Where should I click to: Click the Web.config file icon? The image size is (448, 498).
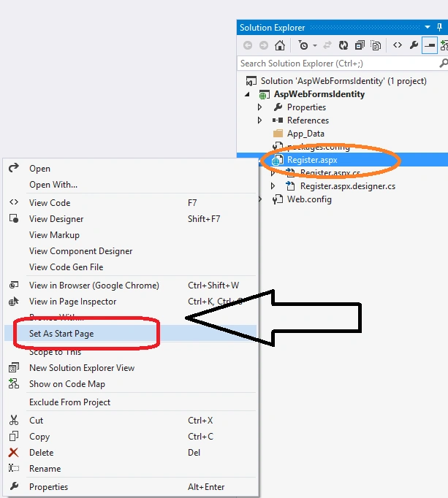tap(278, 199)
